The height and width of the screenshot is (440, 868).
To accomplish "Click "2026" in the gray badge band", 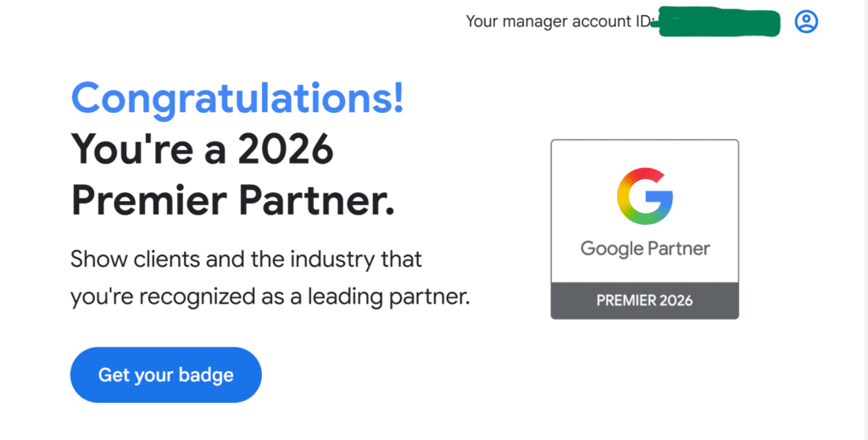I will coord(677,301).
